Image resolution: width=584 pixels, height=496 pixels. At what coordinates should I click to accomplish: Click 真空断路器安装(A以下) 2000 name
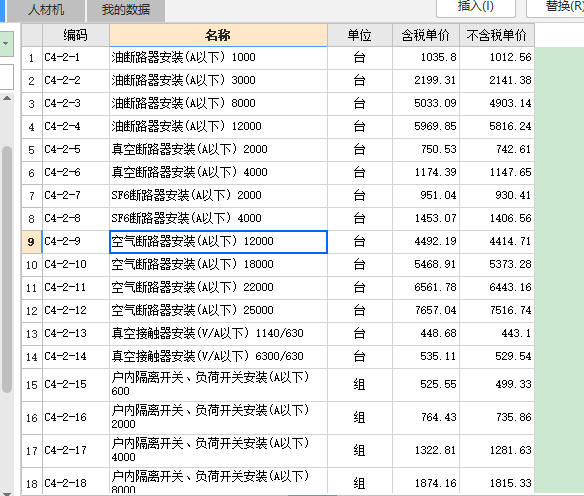[218, 150]
